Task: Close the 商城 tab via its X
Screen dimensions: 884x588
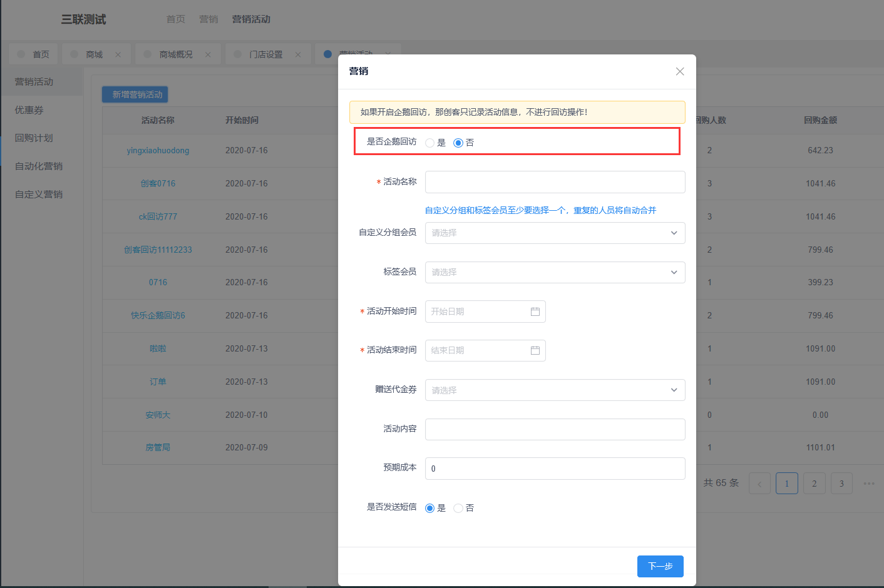Action: pos(118,54)
